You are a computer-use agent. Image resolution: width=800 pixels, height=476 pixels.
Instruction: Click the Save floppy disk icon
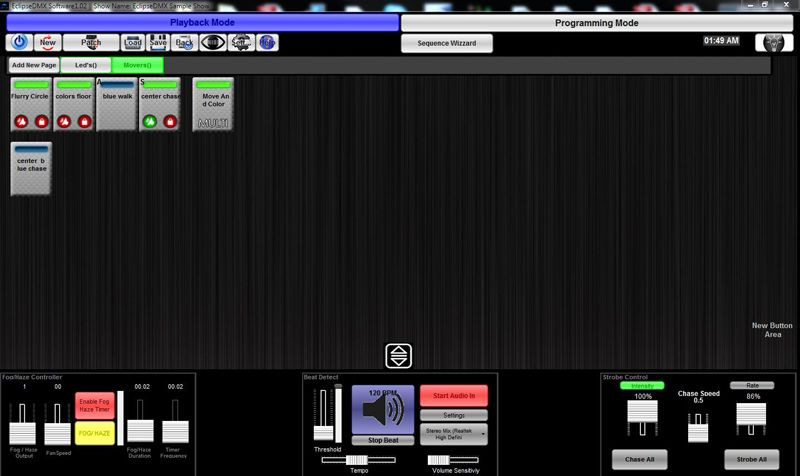tap(158, 42)
